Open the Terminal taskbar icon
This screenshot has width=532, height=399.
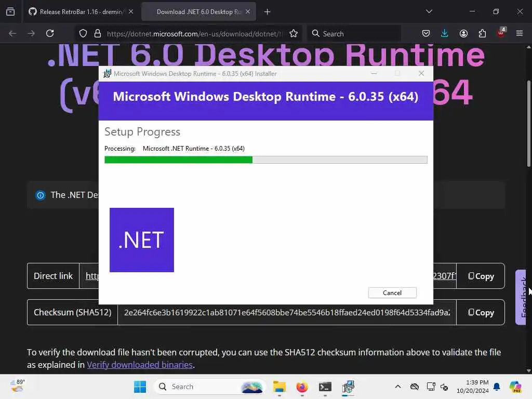325,387
